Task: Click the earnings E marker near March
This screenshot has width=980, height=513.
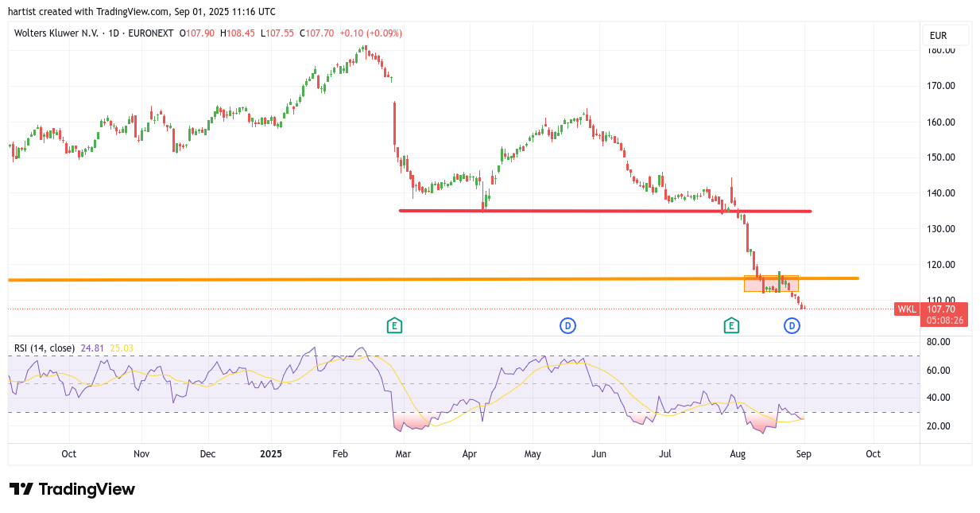Action: coord(393,325)
